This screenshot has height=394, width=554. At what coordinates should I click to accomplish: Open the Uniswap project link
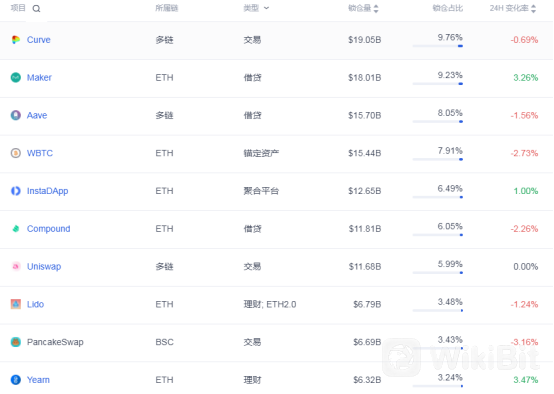(44, 266)
